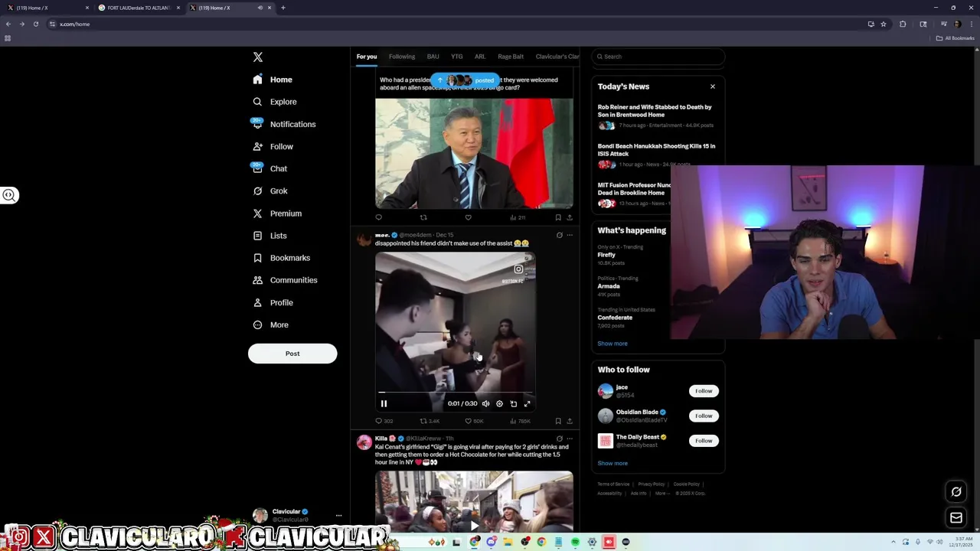Screen dimensions: 980x551
Task: Click the Grok floating button at bottom right
Action: pos(956,492)
